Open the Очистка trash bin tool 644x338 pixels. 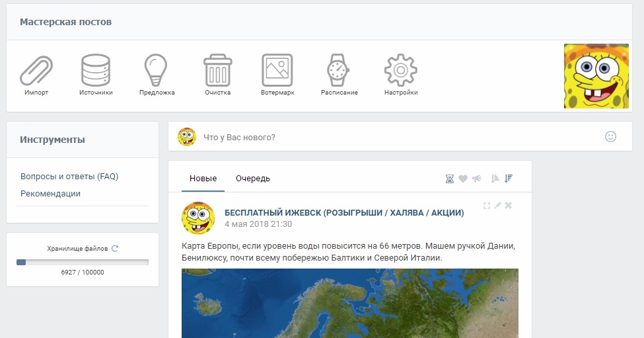218,75
